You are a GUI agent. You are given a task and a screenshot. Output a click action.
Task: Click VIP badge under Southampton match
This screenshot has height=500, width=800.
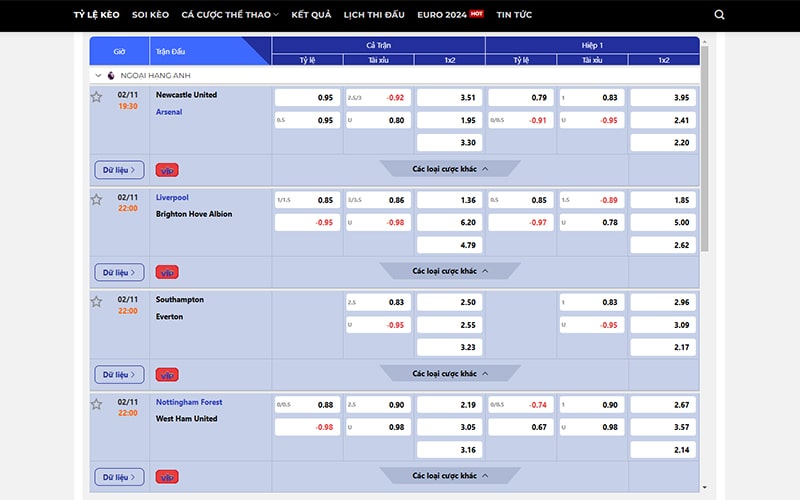tap(167, 375)
